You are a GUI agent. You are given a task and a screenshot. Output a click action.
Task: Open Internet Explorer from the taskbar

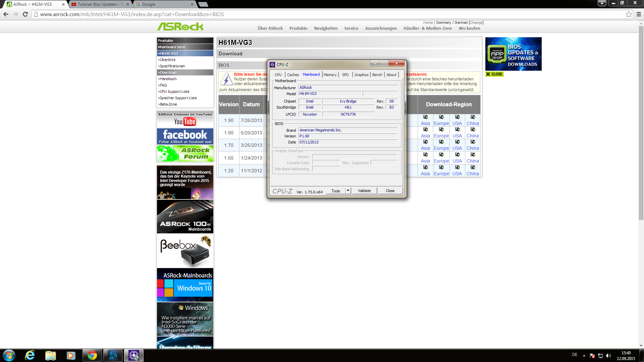pyautogui.click(x=30, y=355)
